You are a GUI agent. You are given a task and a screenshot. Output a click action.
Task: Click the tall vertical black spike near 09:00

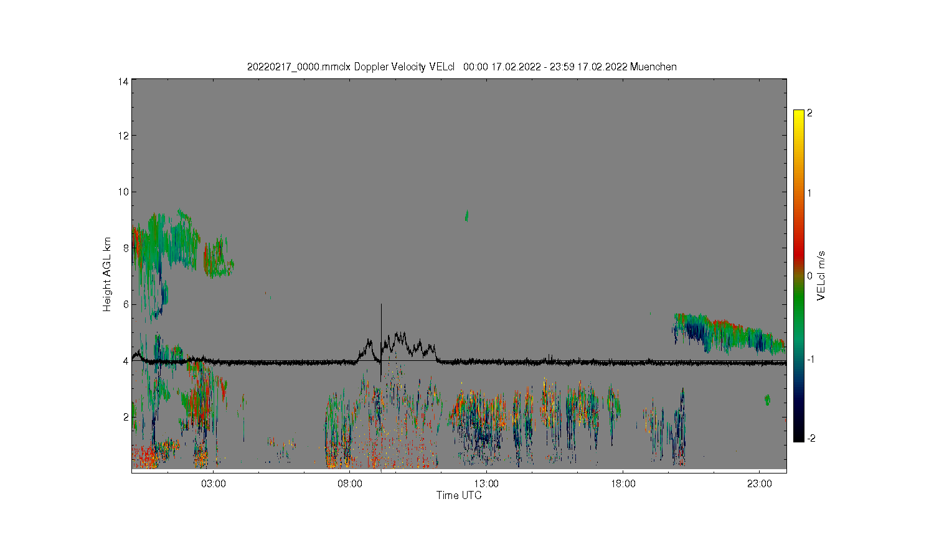tap(381, 342)
